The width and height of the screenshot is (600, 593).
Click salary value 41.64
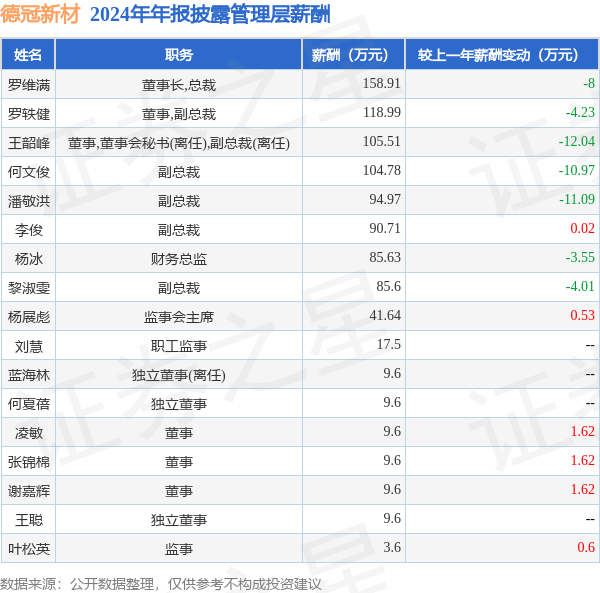tap(385, 315)
